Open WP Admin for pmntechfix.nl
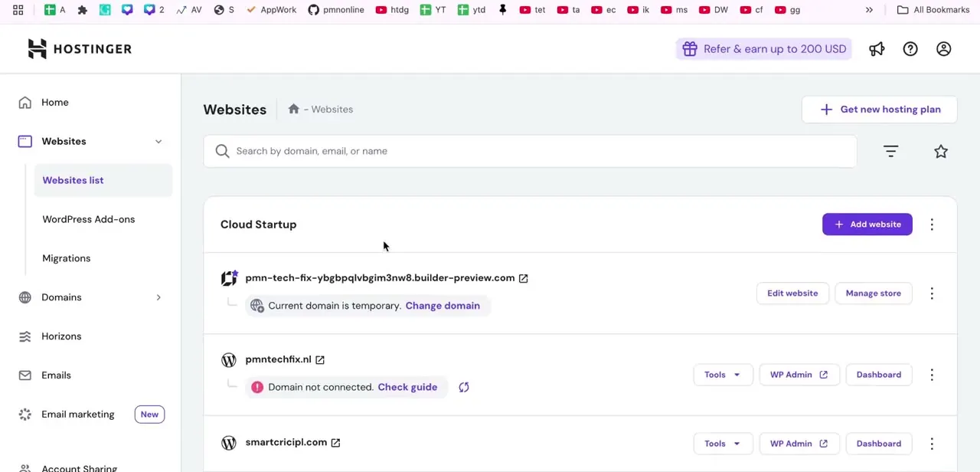The width and height of the screenshot is (980, 472). [x=799, y=375]
